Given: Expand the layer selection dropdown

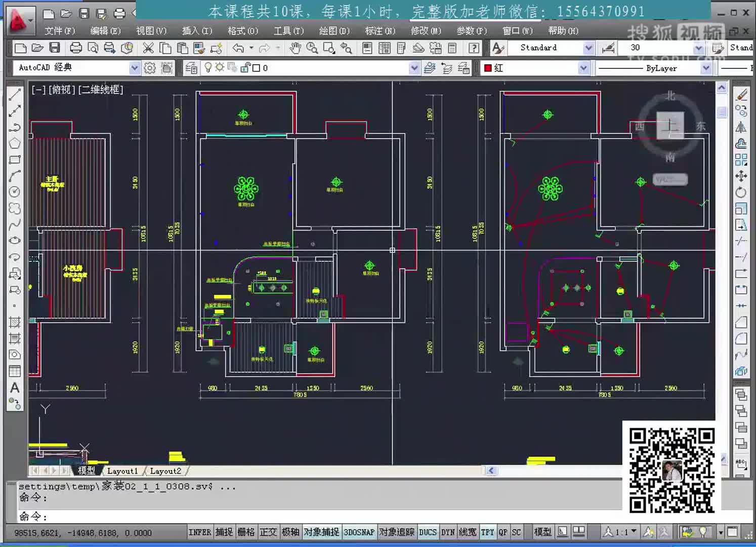Looking at the screenshot, I should pyautogui.click(x=414, y=67).
